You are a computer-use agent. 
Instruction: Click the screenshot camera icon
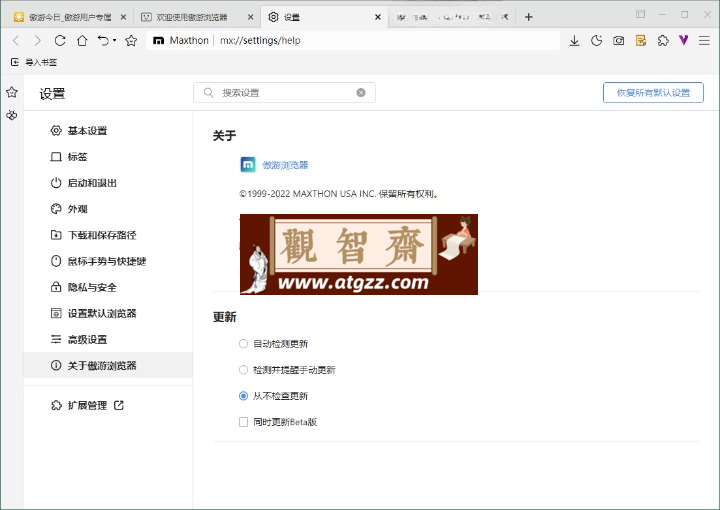(x=619, y=41)
